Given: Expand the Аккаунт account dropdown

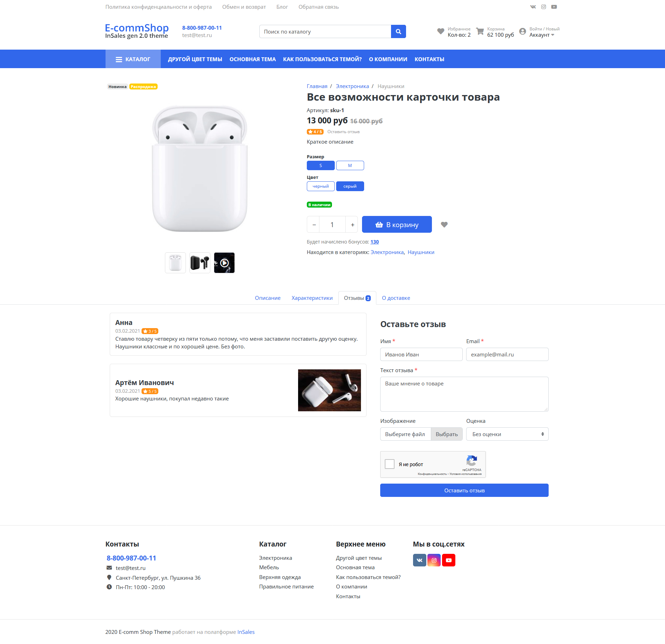Looking at the screenshot, I should [542, 35].
